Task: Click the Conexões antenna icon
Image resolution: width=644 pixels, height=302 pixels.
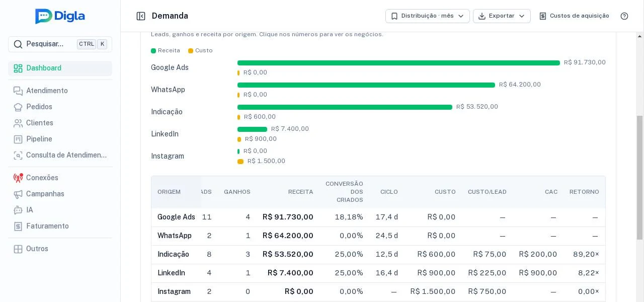Action: pos(18,178)
